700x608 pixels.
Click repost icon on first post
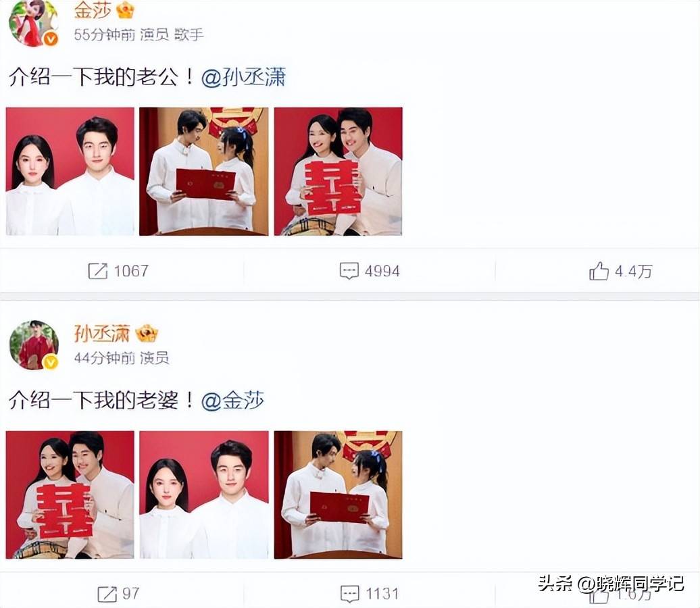[x=98, y=271]
